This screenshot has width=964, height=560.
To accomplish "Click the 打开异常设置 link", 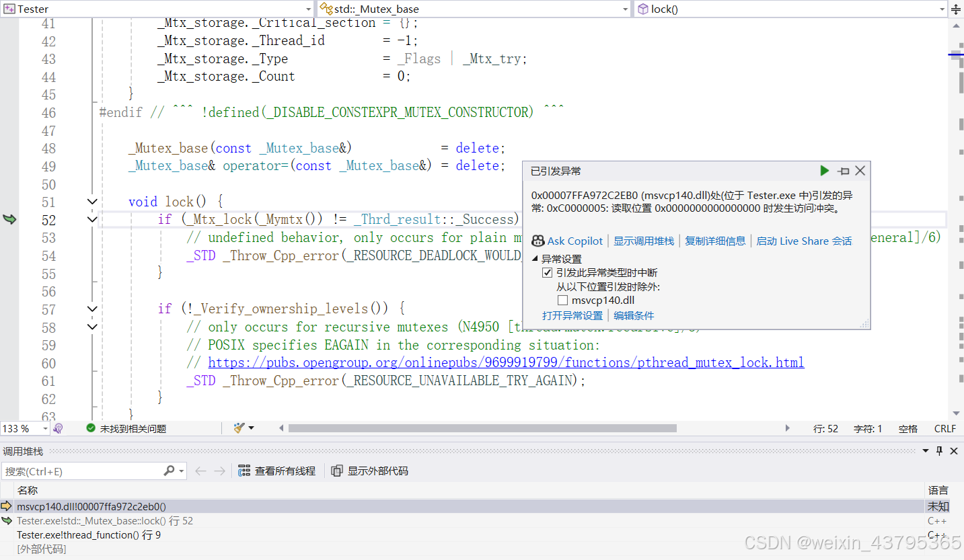I will tap(572, 315).
